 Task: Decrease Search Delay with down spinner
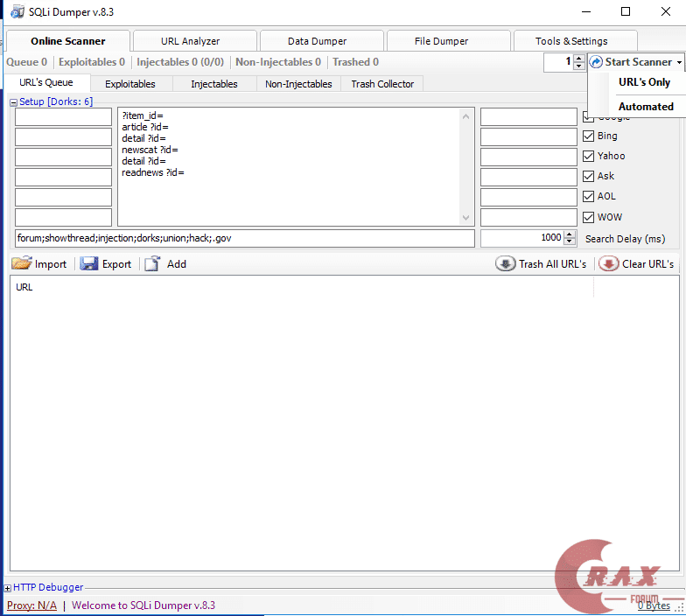[569, 241]
